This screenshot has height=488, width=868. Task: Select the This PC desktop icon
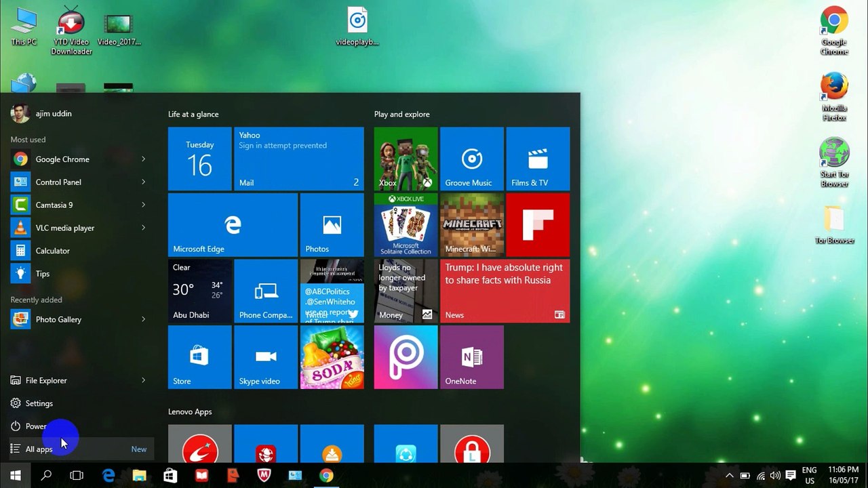pos(24,27)
